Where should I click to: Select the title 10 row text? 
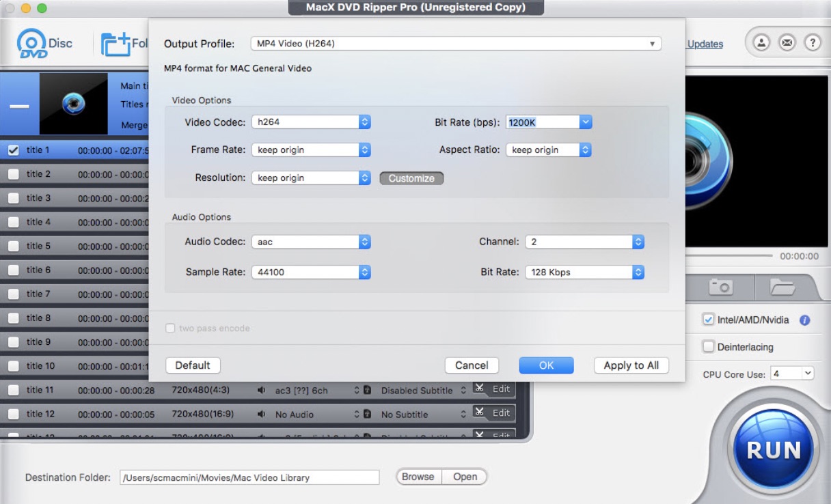(x=40, y=366)
